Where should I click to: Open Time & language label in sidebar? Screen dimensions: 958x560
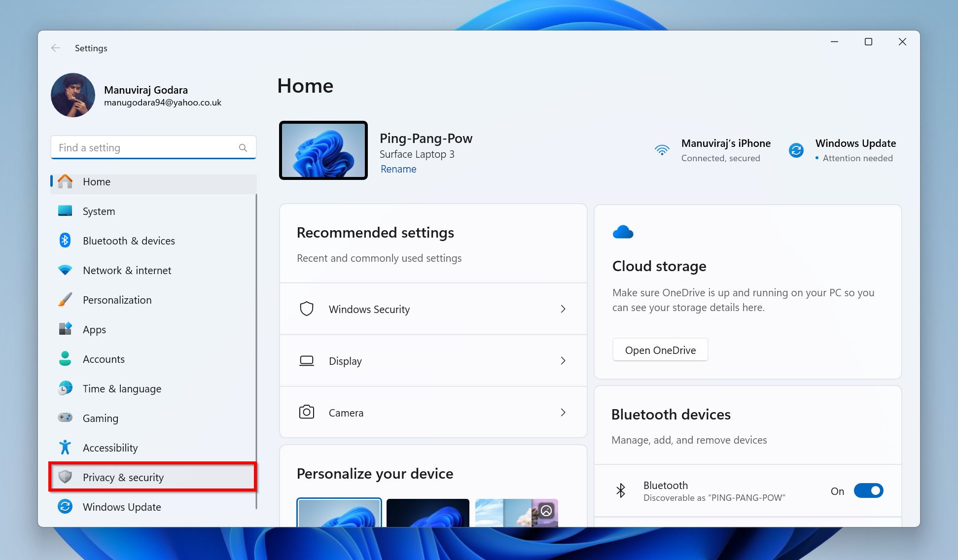point(122,388)
